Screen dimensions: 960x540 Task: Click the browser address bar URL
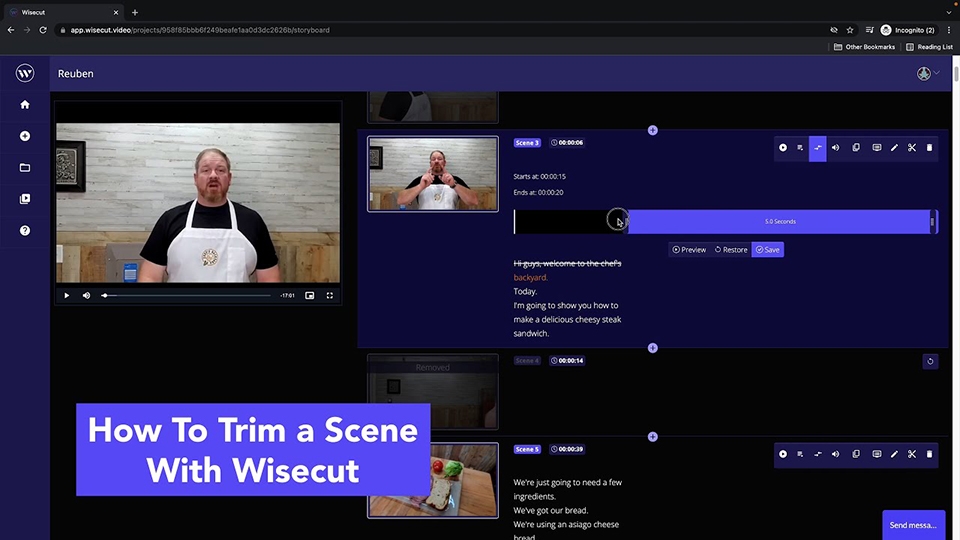pos(200,30)
